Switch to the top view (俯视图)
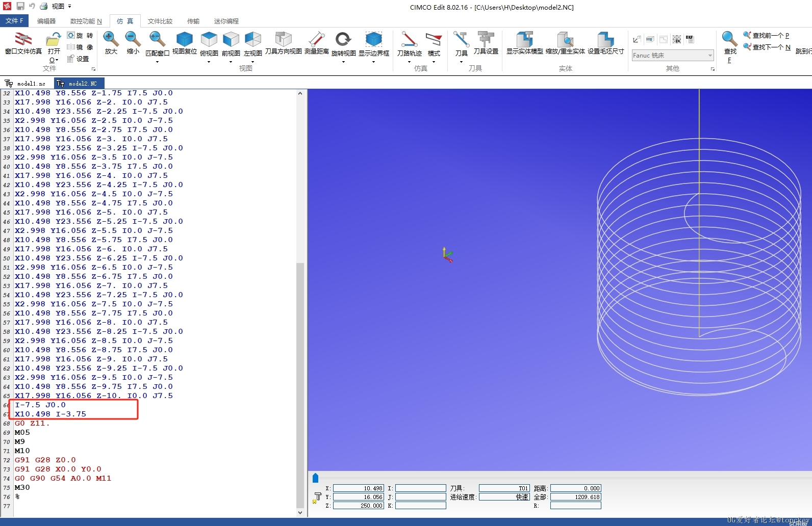This screenshot has height=526, width=812. [x=209, y=43]
